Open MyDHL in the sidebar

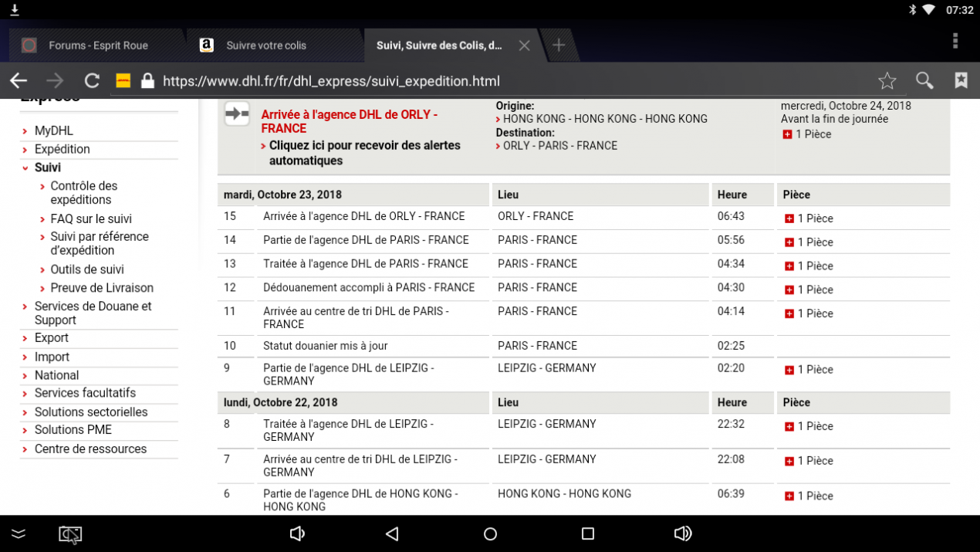(54, 131)
